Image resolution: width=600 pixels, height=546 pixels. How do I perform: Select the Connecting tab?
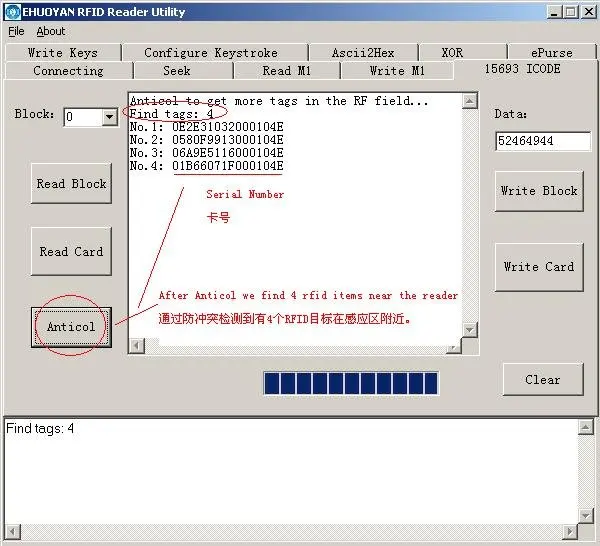tap(68, 71)
